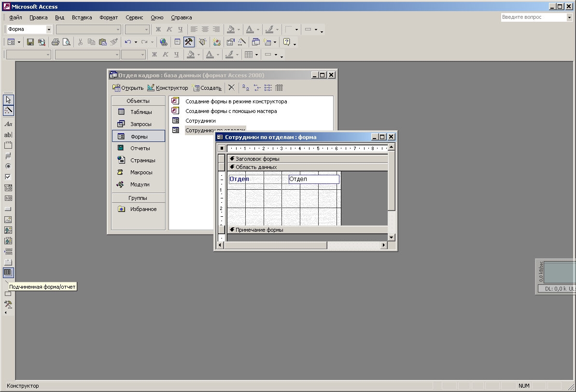The width and height of the screenshot is (576, 392).
Task: Expand the Undo history dropdown arrow
Action: [x=136, y=42]
